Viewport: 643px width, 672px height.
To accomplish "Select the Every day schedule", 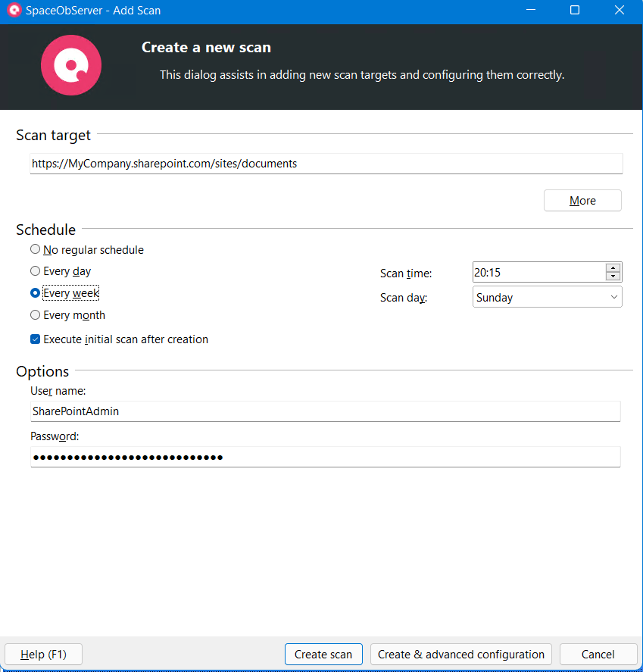I will click(x=61, y=271).
